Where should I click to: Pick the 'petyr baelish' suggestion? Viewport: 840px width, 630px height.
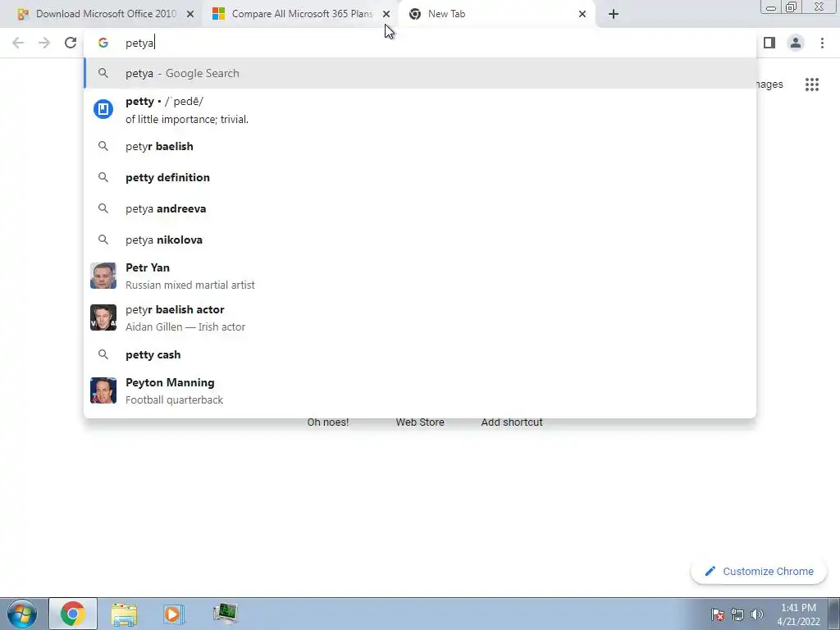(x=420, y=146)
